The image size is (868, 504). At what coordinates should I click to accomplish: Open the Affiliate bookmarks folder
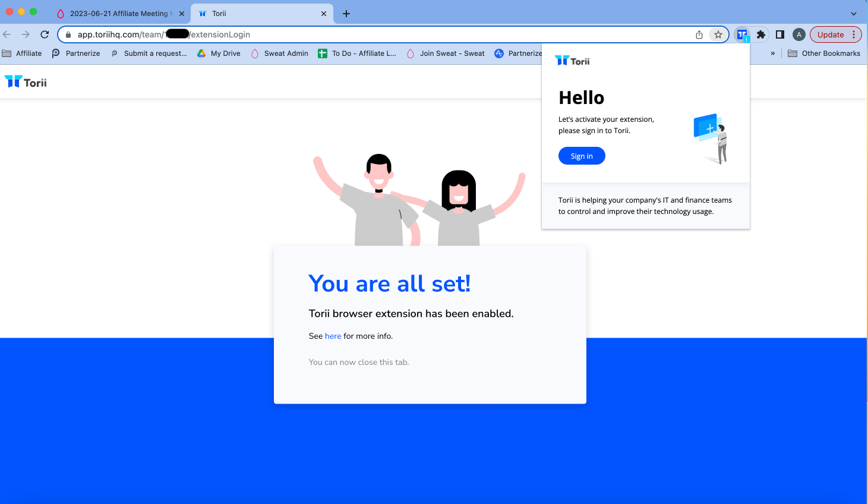(x=22, y=53)
